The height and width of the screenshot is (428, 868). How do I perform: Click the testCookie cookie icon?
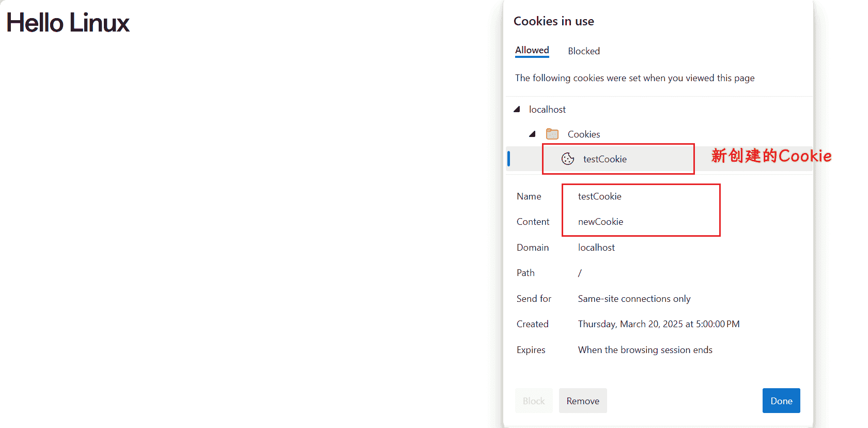567,159
